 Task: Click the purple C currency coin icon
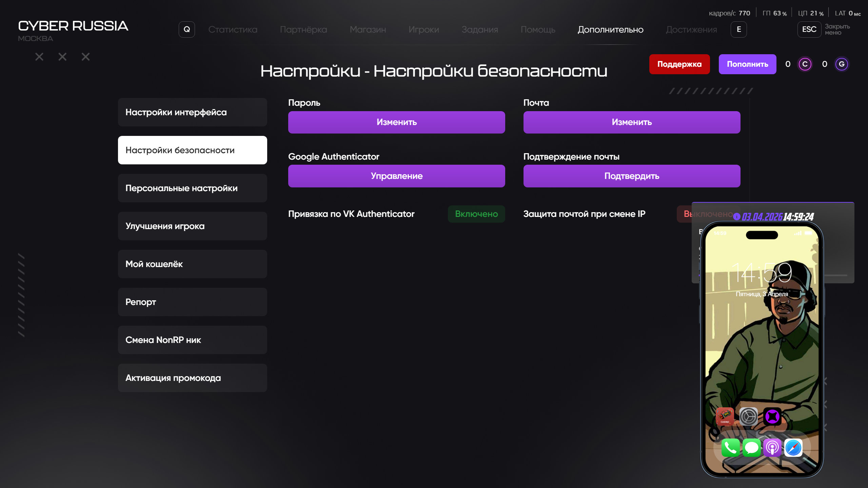coord(805,64)
